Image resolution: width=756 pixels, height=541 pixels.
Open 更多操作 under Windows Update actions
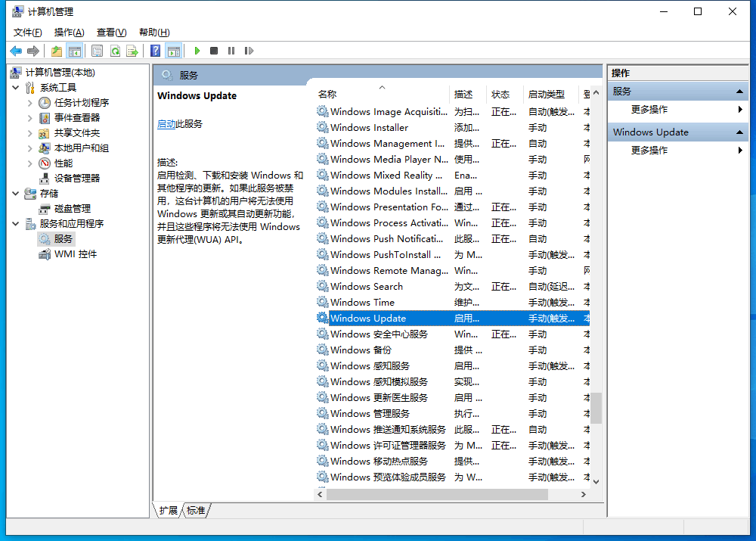(x=649, y=151)
